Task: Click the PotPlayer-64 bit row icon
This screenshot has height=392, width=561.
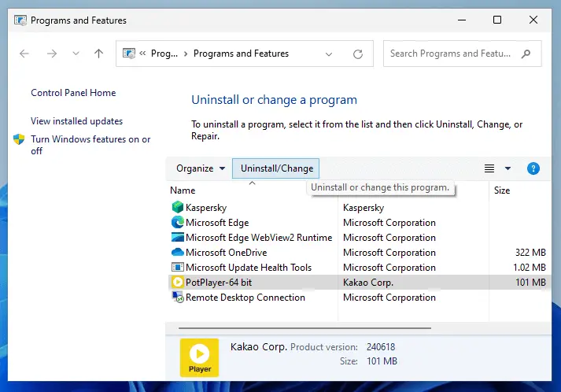Action: tap(178, 282)
